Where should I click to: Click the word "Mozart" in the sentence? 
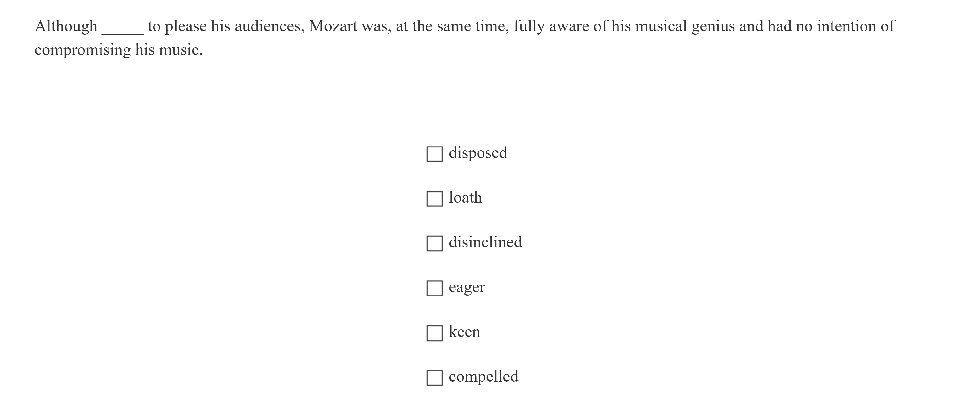(x=333, y=26)
